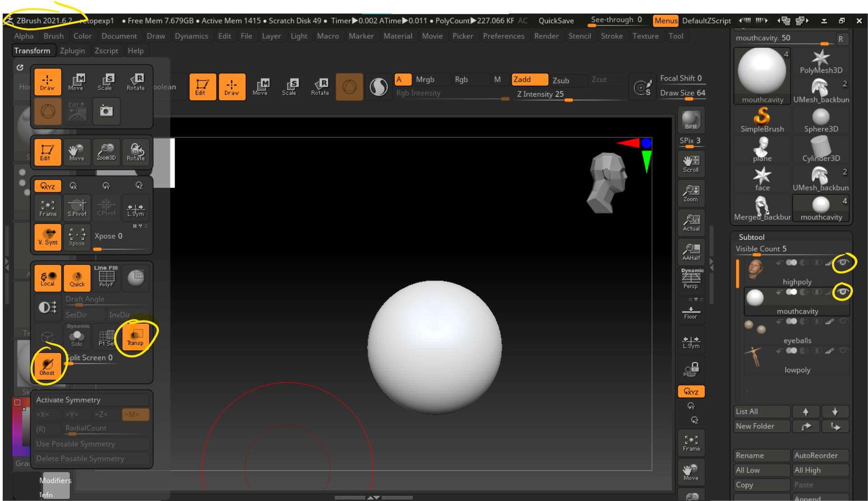Viewport: 868px width, 501px height.
Task: Click the Transp display mode button
Action: point(135,336)
